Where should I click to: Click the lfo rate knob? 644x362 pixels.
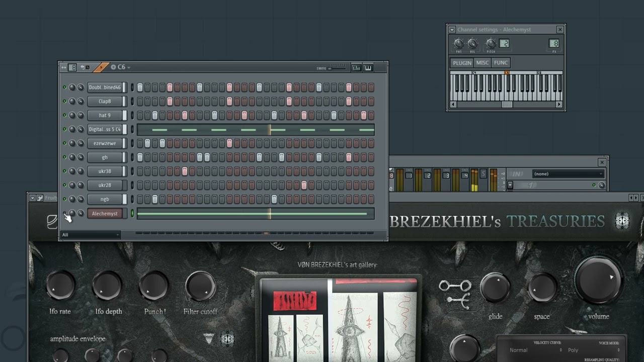(60, 285)
